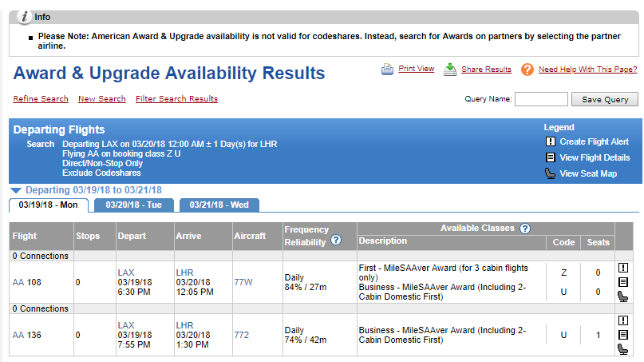Collapse the Departing 03/19/18 to 03/21/18 section
The width and height of the screenshot is (644, 362).
pyautogui.click(x=16, y=190)
